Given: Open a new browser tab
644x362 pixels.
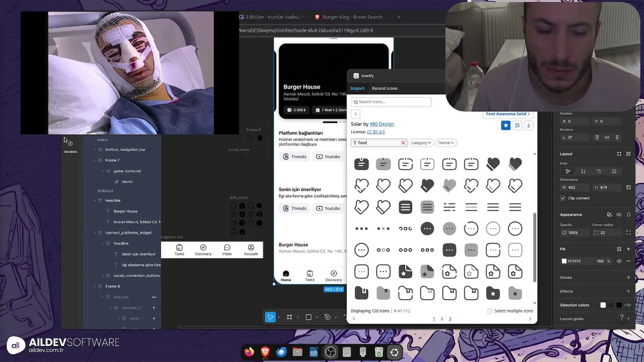Looking at the screenshot, I should (x=398, y=17).
